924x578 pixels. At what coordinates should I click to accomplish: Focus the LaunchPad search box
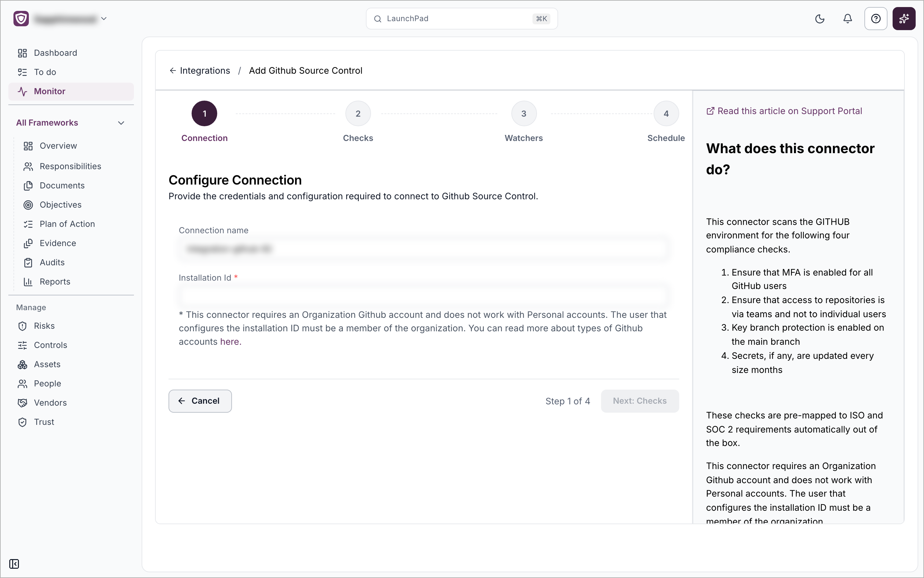pyautogui.click(x=462, y=19)
